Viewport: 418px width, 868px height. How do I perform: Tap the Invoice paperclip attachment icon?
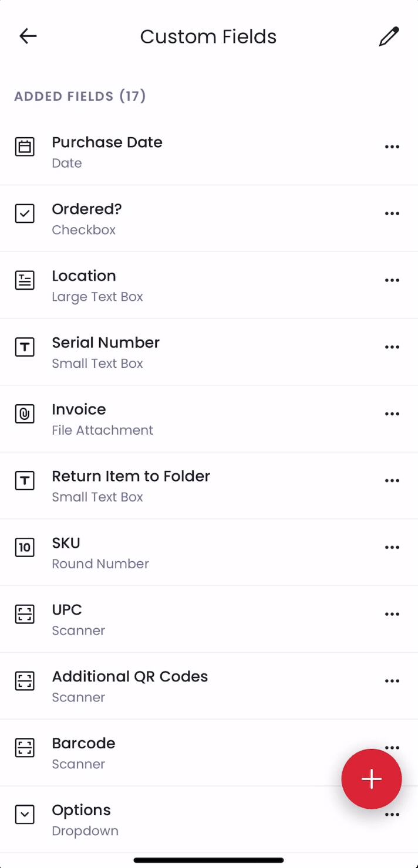(25, 414)
